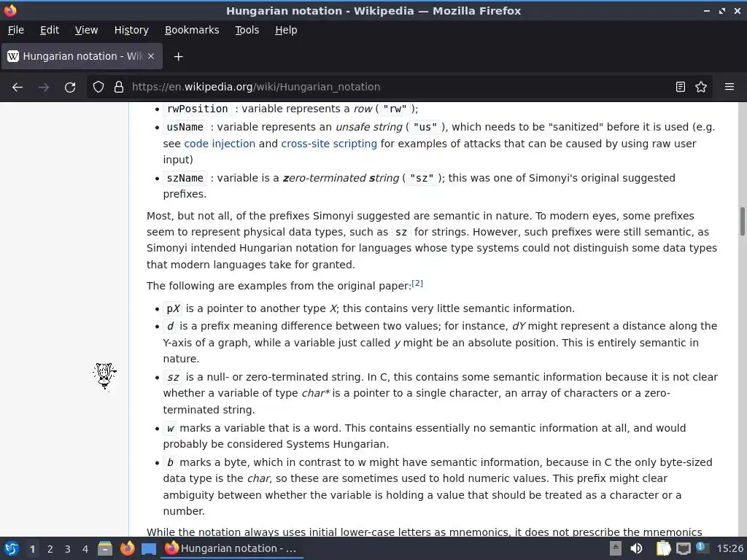Open the Bookmarks menu
Image resolution: width=747 pixels, height=560 pixels.
[x=192, y=30]
